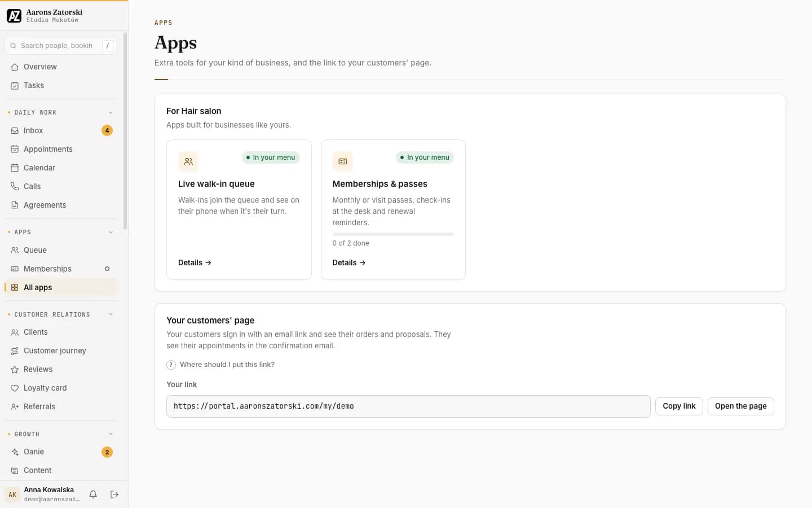Click the Content icon in sidebar
This screenshot has height=508, width=812.
point(15,471)
